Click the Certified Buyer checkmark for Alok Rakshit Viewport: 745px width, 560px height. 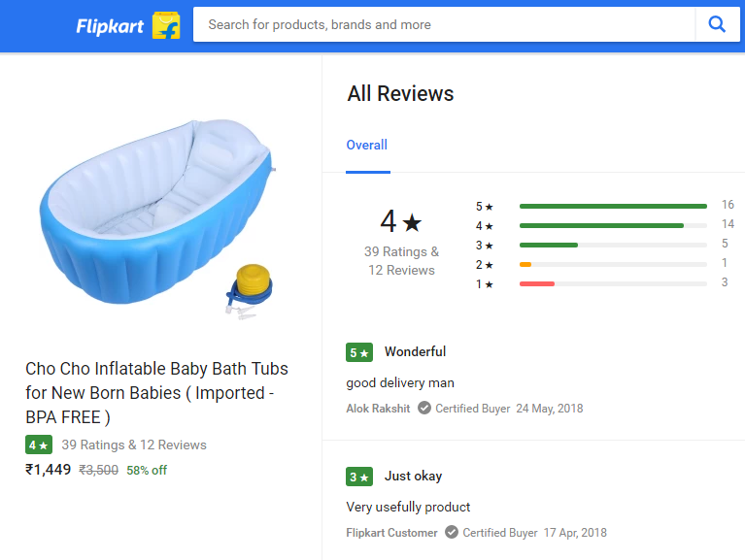click(424, 409)
